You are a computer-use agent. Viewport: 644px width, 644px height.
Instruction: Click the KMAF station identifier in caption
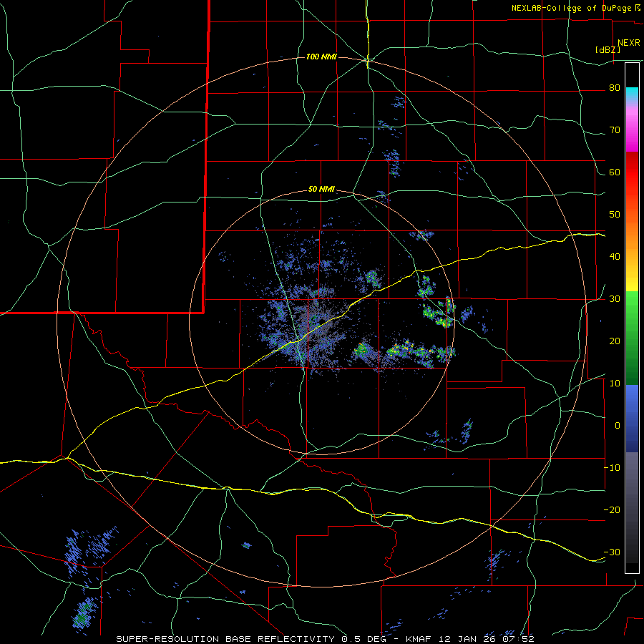click(x=420, y=639)
